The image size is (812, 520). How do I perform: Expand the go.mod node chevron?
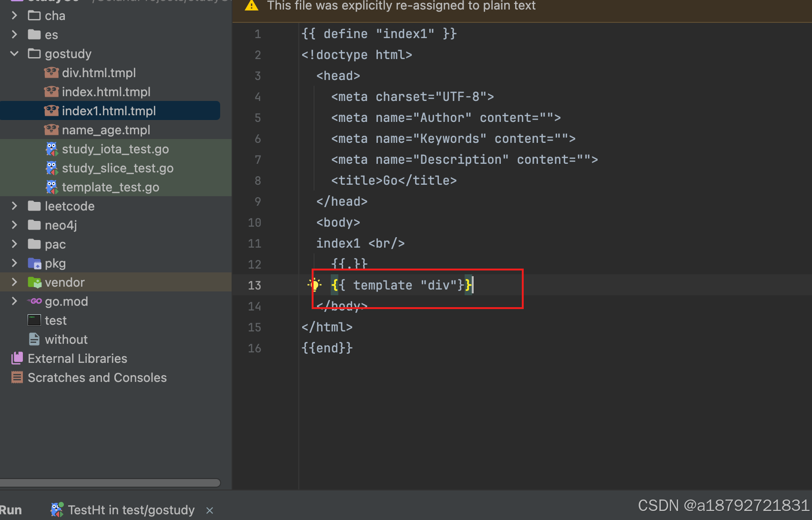[x=14, y=301]
